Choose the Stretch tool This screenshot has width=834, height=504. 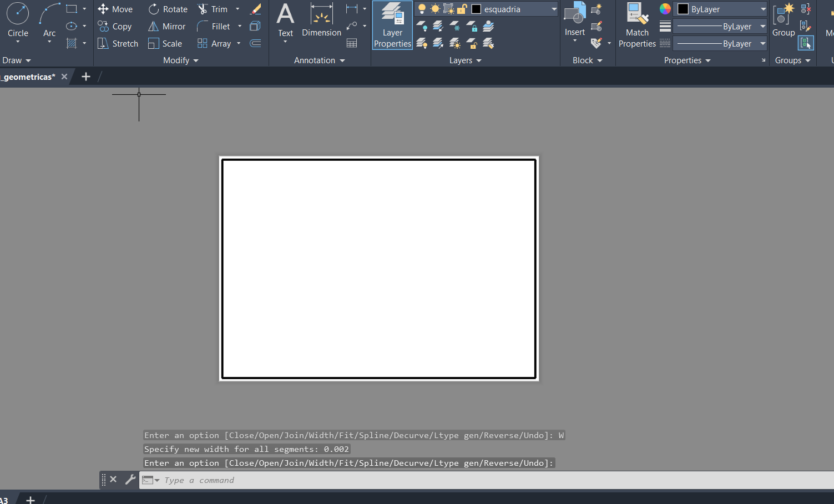click(118, 44)
